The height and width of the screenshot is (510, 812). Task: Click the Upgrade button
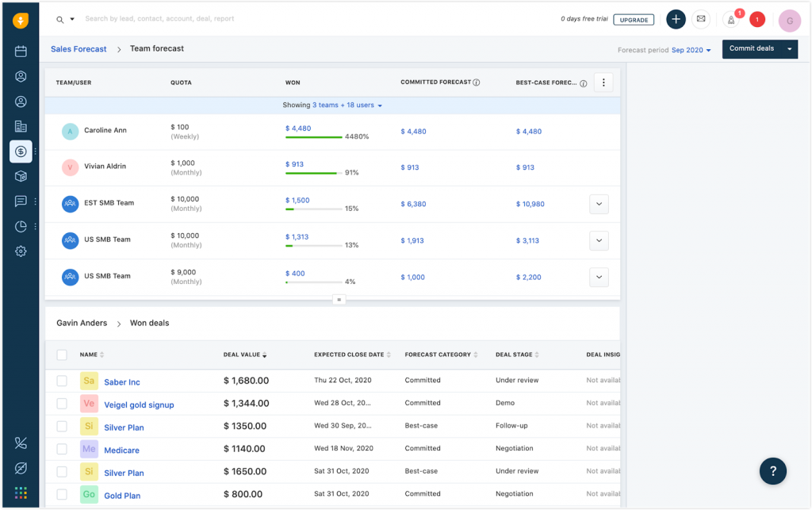coord(633,19)
